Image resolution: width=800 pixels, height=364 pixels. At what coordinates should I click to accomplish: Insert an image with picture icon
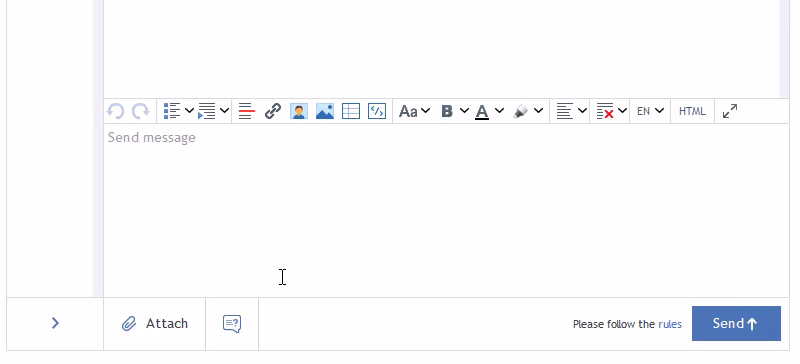click(x=324, y=111)
